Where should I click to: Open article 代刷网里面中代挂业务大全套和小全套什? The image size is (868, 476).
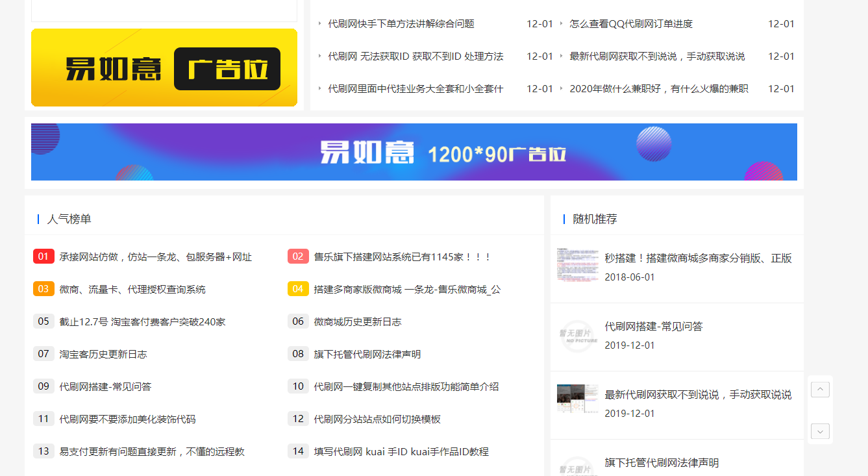coord(415,89)
